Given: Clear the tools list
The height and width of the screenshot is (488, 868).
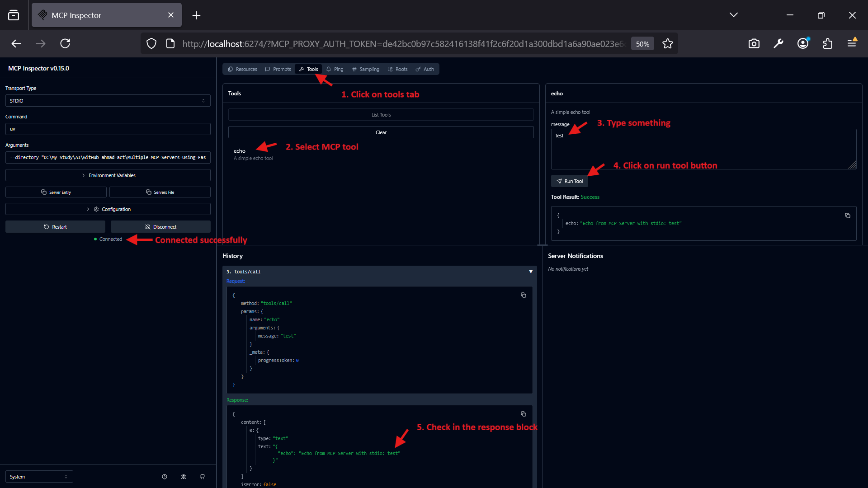Looking at the screenshot, I should click(x=381, y=132).
